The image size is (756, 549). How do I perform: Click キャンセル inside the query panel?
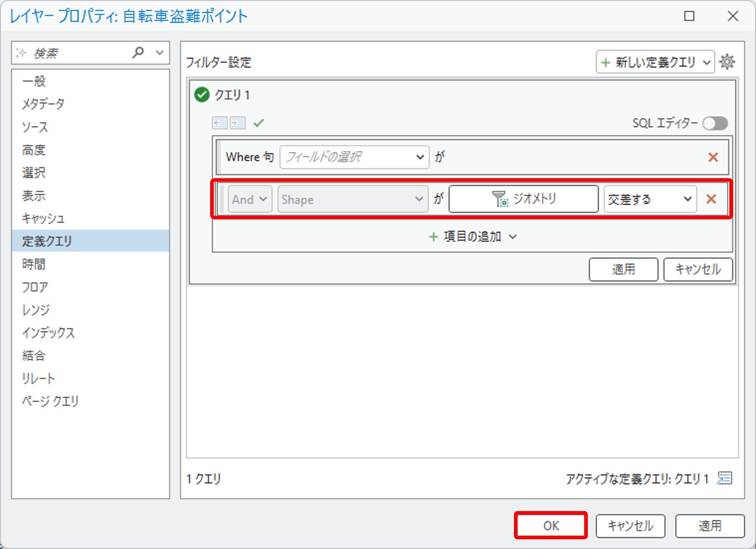(698, 269)
